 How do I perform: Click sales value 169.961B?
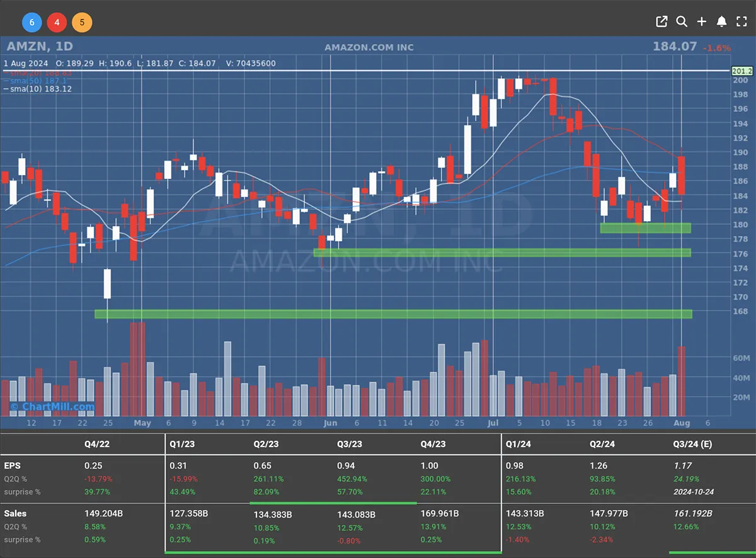(440, 513)
